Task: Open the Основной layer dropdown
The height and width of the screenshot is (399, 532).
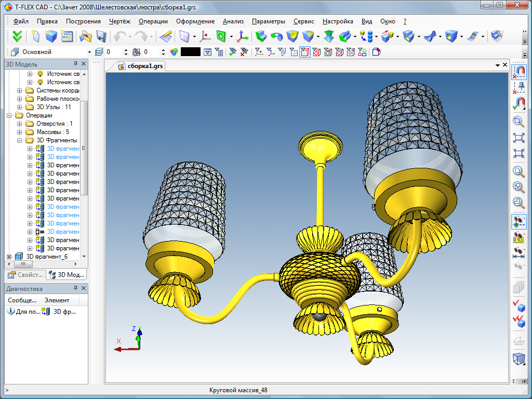Action: tap(89, 52)
